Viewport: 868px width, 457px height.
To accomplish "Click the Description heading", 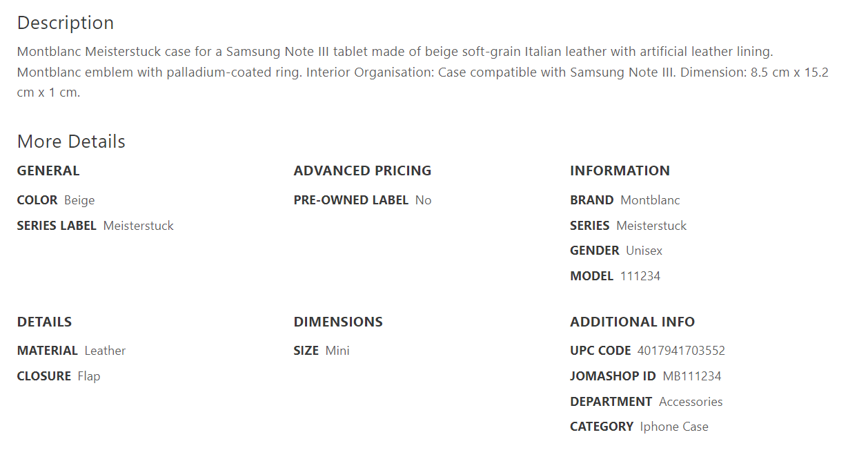I will pos(66,23).
